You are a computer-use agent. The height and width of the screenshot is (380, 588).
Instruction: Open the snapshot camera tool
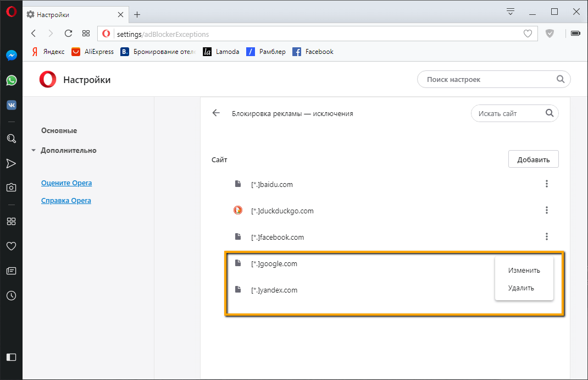click(11, 188)
